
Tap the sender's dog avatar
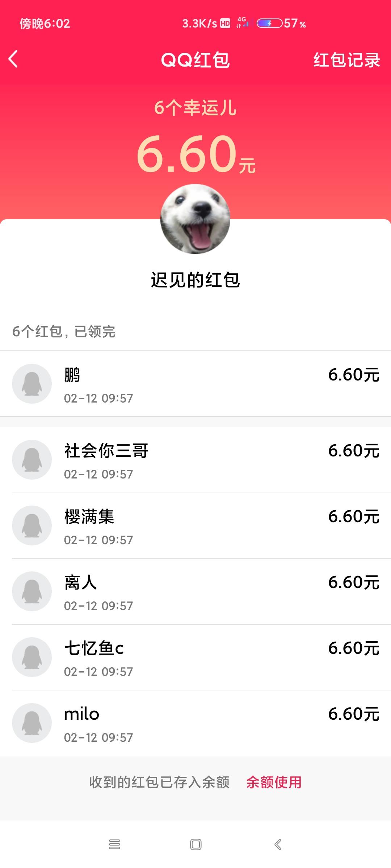[x=195, y=219]
